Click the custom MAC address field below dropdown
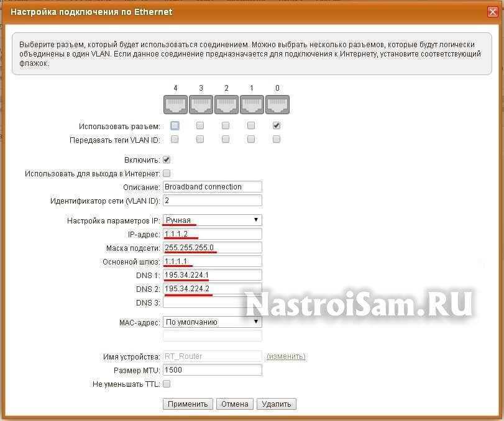 coord(213,336)
